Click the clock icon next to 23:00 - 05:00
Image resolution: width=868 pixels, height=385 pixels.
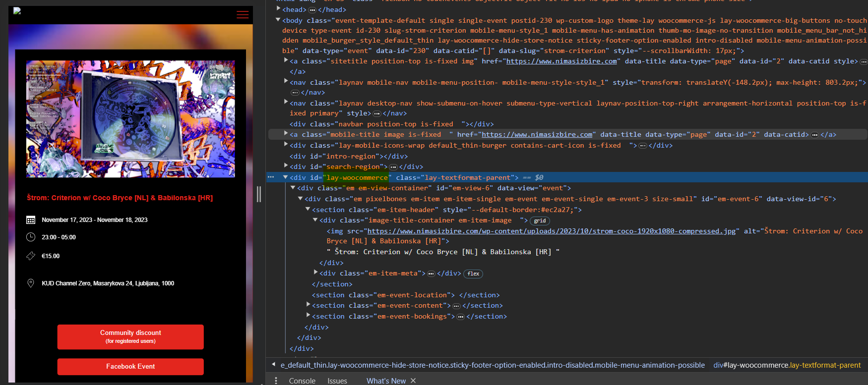(x=31, y=237)
